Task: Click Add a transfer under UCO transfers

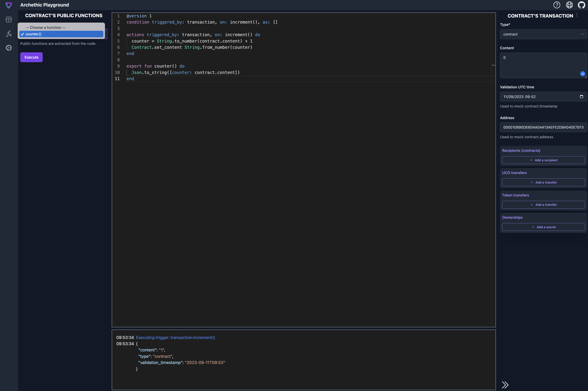Action: (543, 182)
